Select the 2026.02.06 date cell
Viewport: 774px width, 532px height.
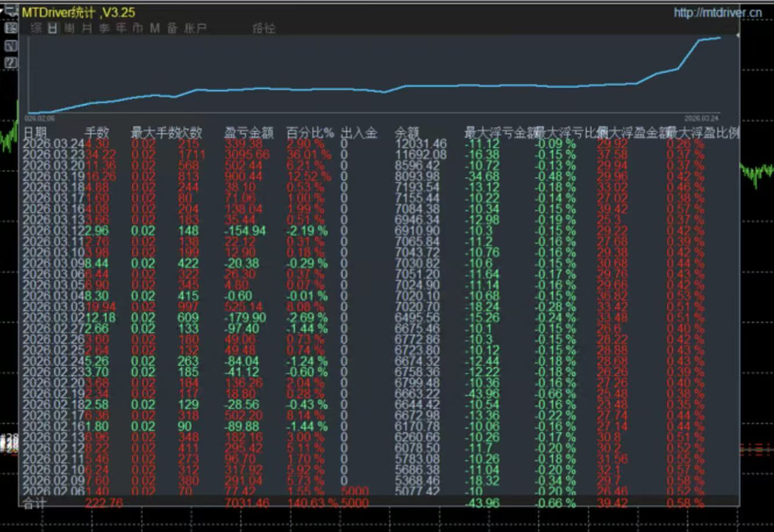[x=53, y=491]
